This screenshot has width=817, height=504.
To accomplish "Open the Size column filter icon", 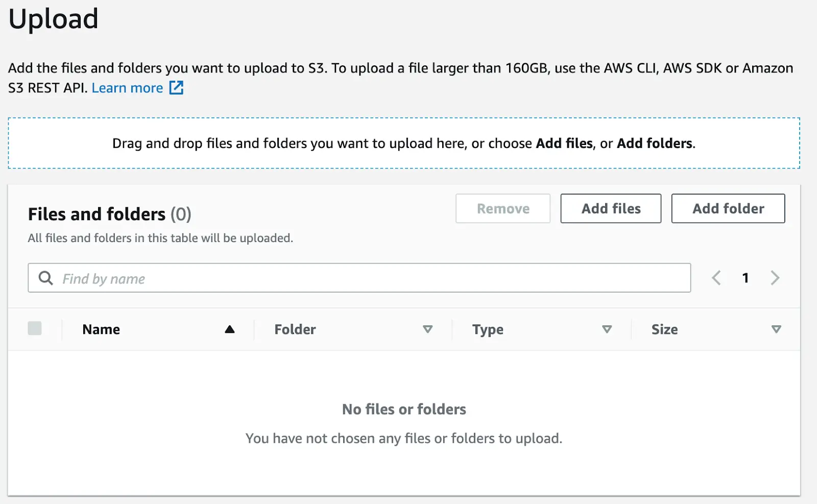I will tap(777, 329).
